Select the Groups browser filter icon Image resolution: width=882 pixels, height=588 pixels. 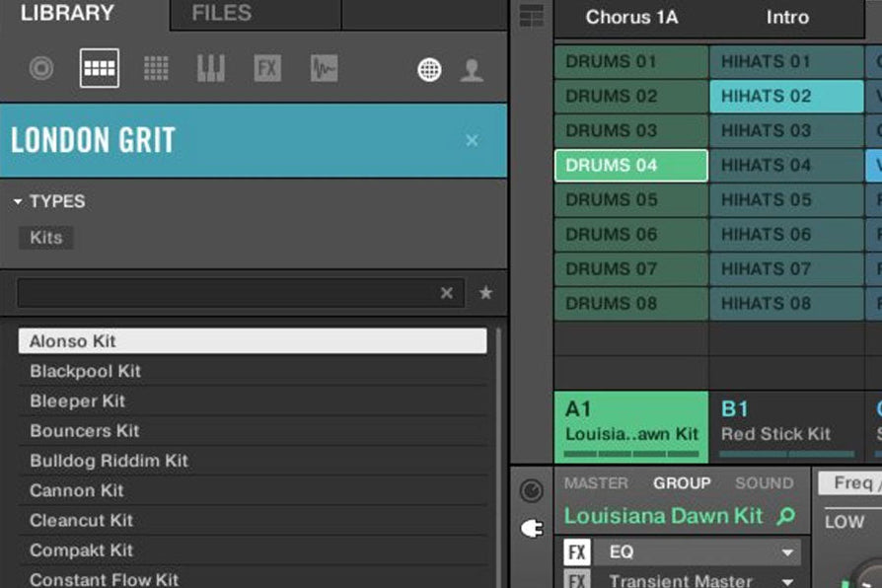point(99,67)
